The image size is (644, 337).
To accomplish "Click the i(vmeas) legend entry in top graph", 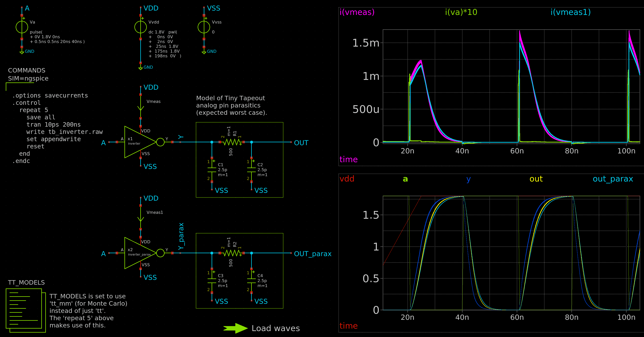I will pyautogui.click(x=357, y=12).
